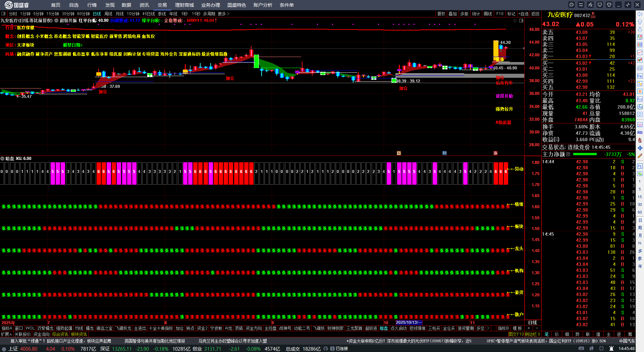Select the candlestick chart icon in right toolbar

point(640,60)
